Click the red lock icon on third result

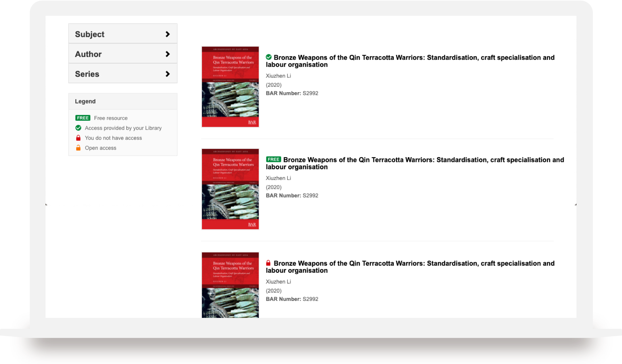[268, 263]
